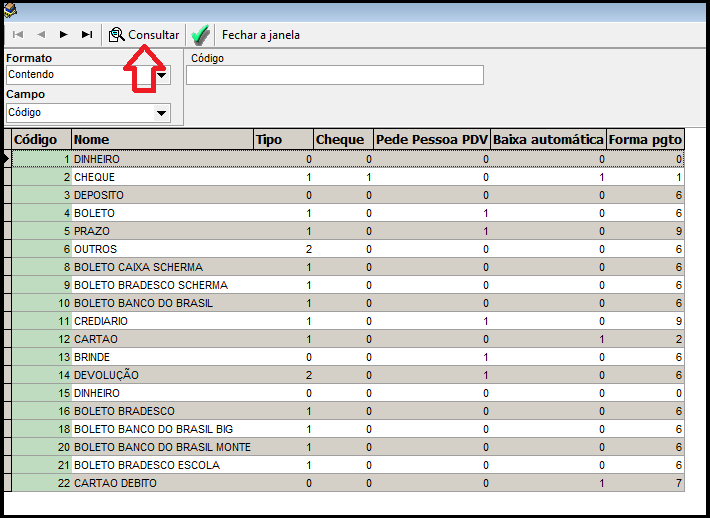Screen dimensions: 710x518
Task: Sort by the Nome column header
Action: (x=161, y=140)
